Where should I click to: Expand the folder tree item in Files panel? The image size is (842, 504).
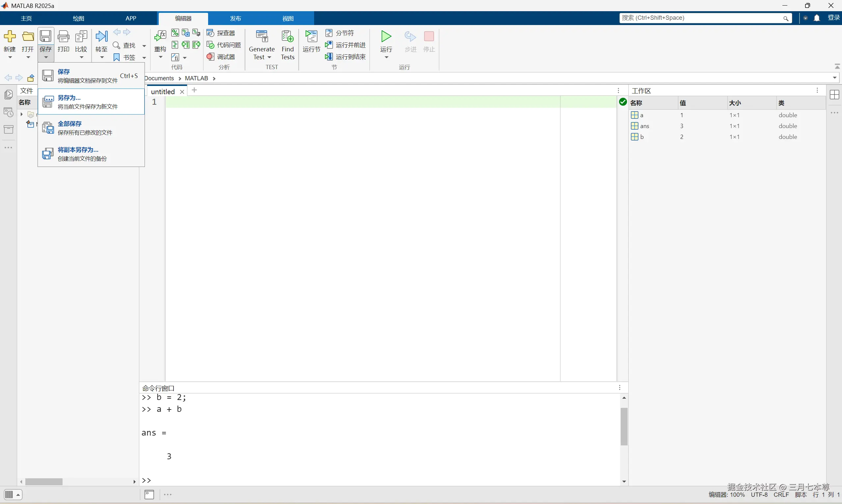click(22, 114)
